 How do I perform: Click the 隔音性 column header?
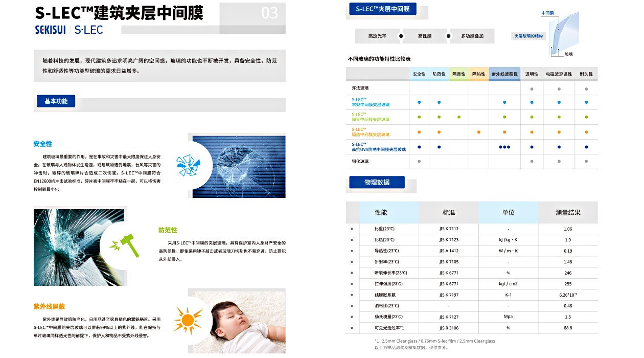coord(459,74)
